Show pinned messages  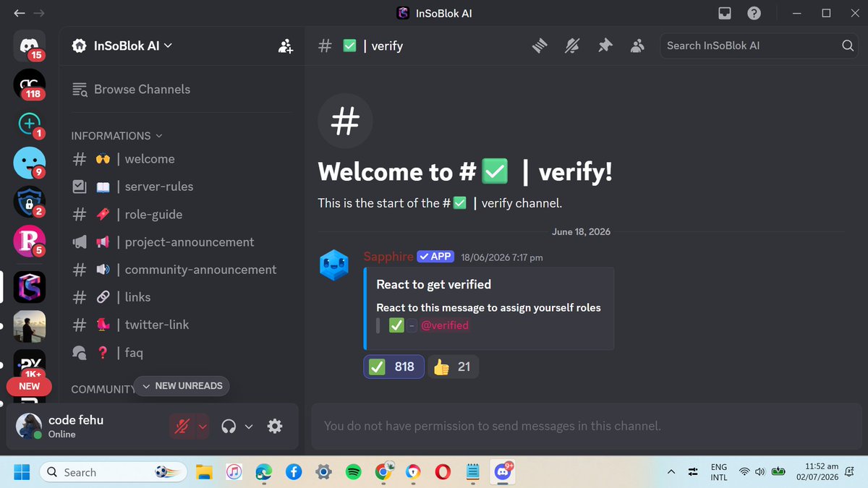point(605,46)
